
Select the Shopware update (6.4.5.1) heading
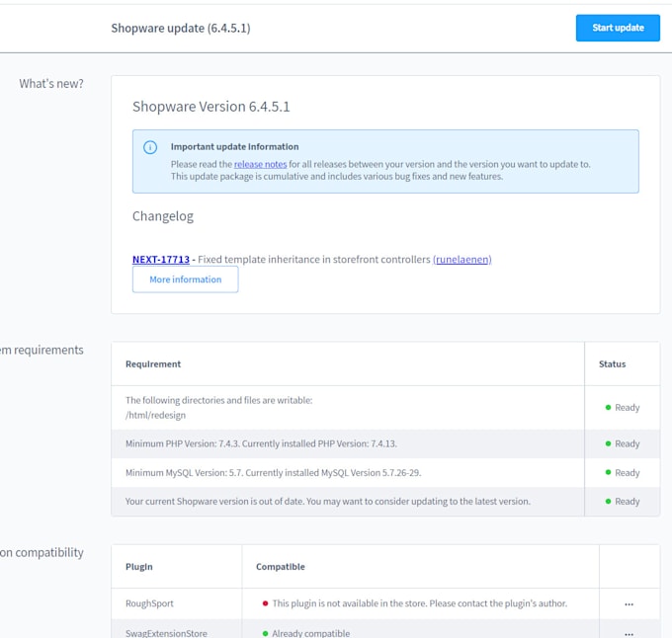point(181,29)
